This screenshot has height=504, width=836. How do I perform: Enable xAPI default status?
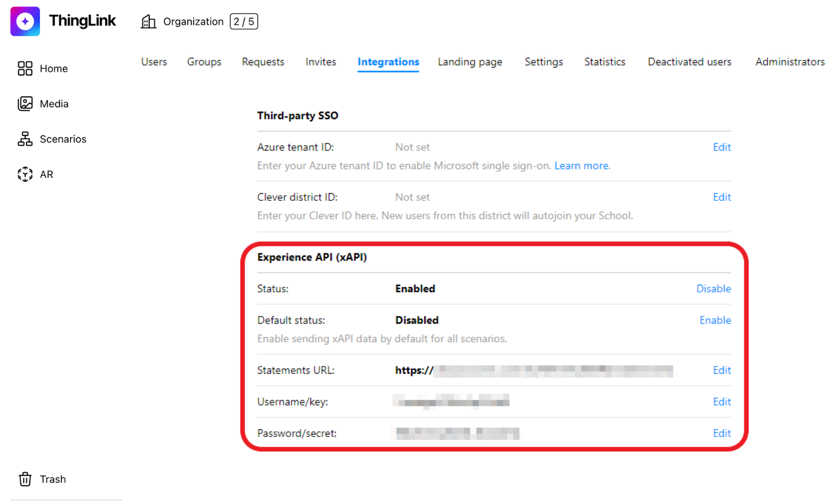[715, 320]
